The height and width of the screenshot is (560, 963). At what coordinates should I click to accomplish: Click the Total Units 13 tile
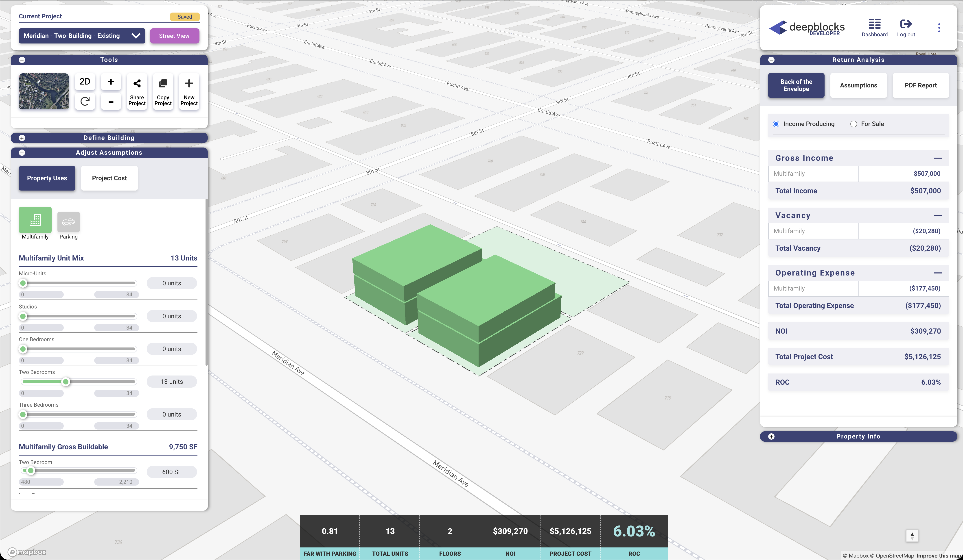tap(390, 538)
